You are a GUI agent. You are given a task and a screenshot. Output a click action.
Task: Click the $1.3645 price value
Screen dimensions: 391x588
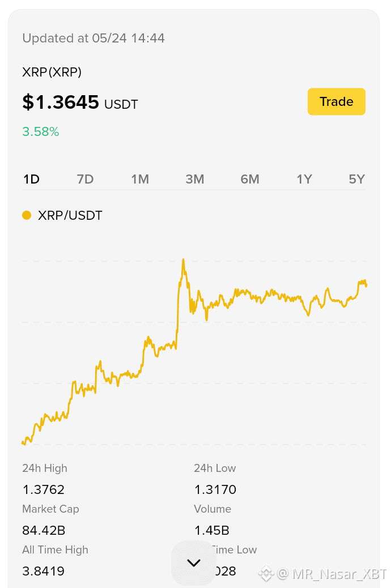[61, 102]
